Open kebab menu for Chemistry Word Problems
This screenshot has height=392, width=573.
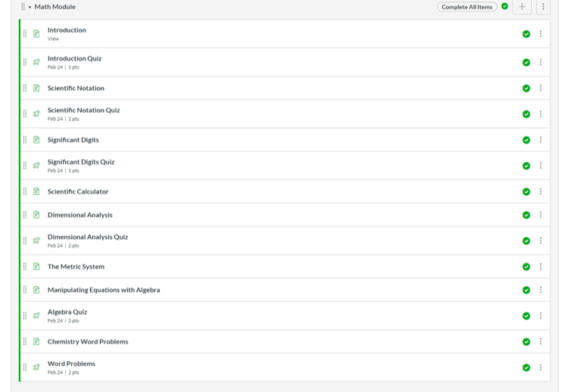pos(540,341)
